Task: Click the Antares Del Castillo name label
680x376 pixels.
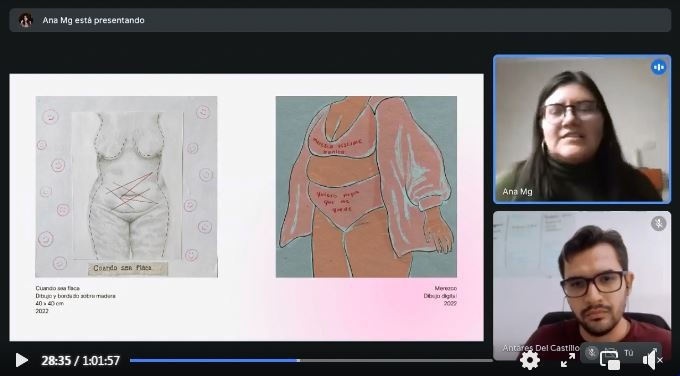Action: coord(541,348)
